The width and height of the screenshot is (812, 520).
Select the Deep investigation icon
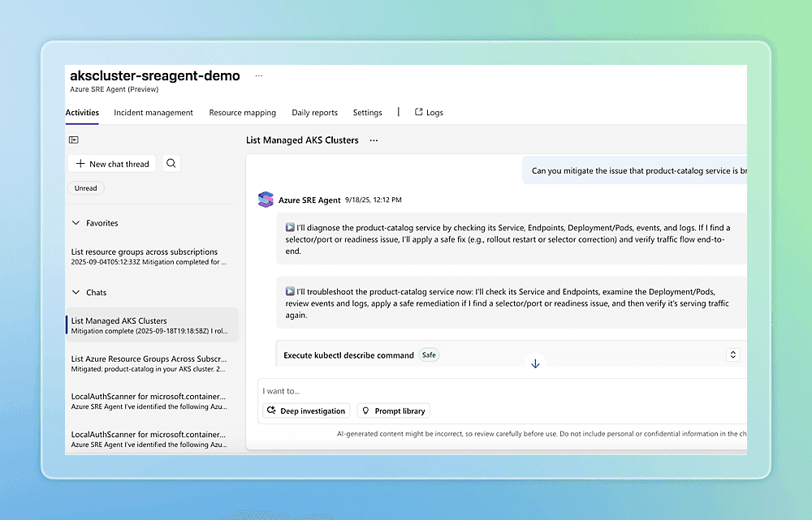click(x=272, y=410)
